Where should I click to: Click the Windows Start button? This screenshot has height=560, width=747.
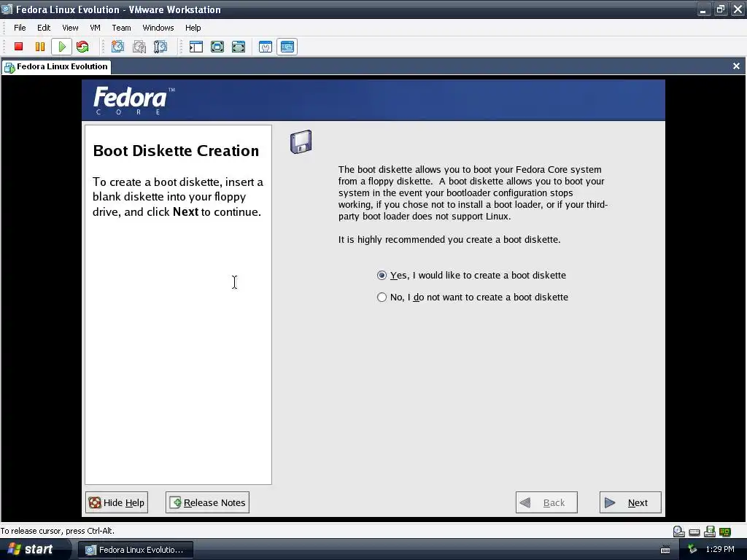point(32,549)
